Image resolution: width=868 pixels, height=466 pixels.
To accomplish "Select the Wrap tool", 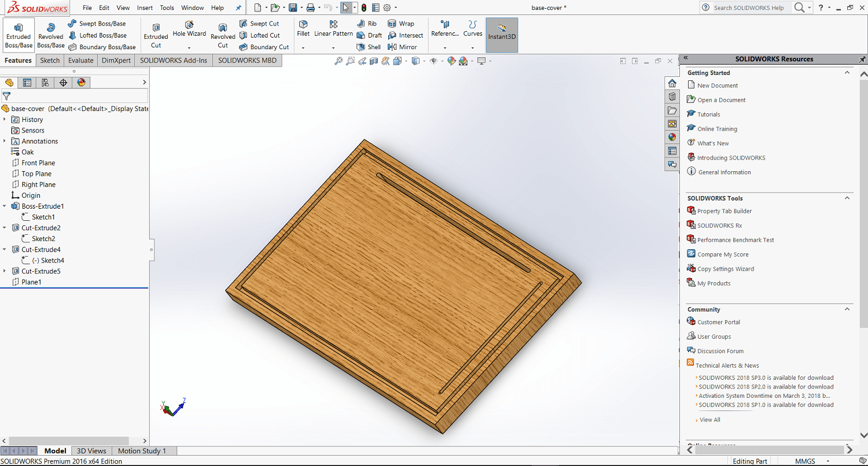I will coord(401,24).
